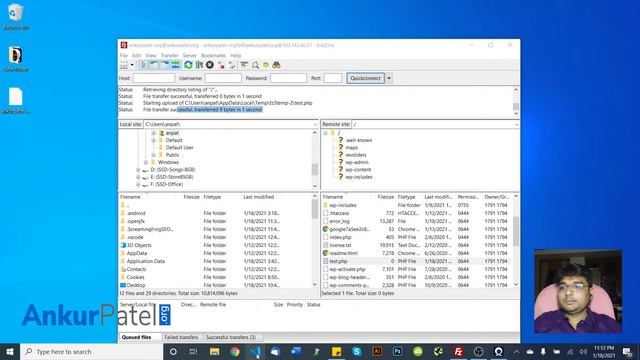Open Photoshop from the taskbar
The width and height of the screenshot is (640, 360).
coord(398,351)
